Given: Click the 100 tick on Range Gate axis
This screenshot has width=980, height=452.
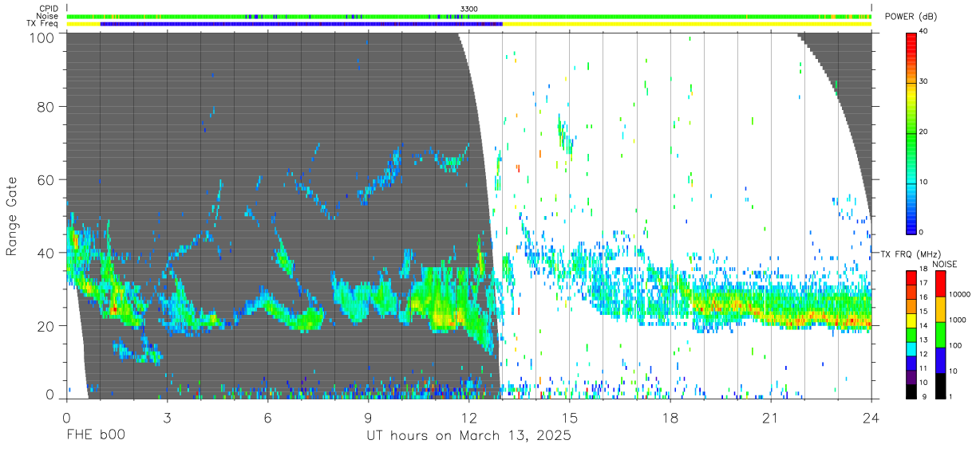Looking at the screenshot, I should pos(42,37).
